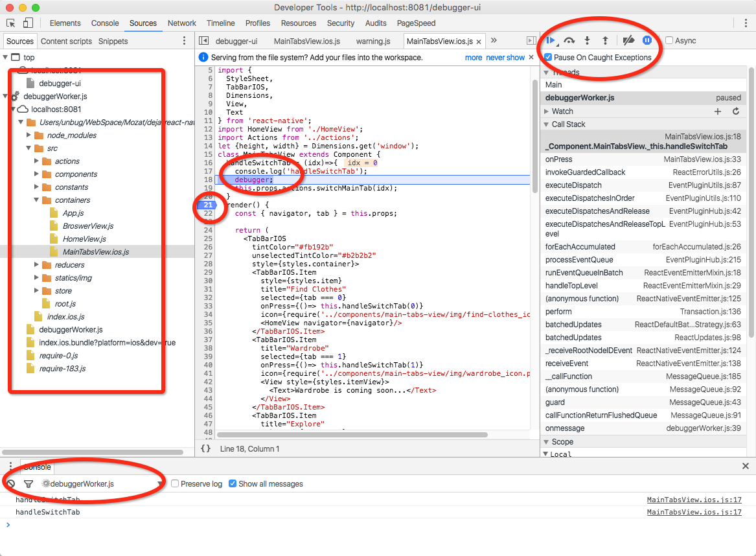Image resolution: width=756 pixels, height=556 pixels.
Task: Toggle navigator sidebar icon left of debugger-ui tab
Action: coord(203,41)
